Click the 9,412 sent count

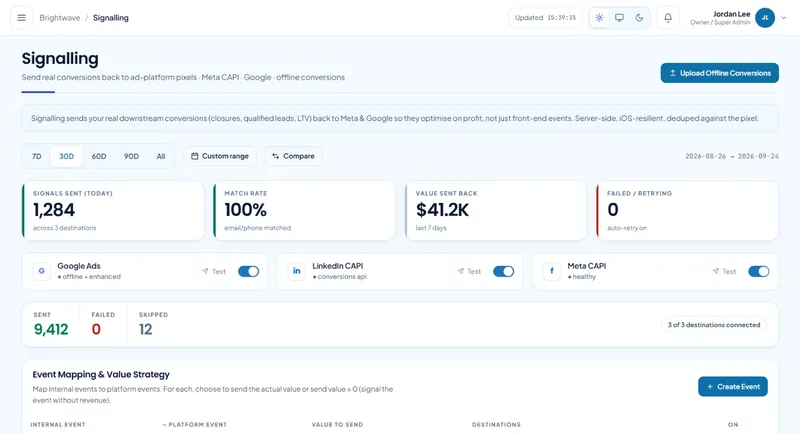point(51,329)
